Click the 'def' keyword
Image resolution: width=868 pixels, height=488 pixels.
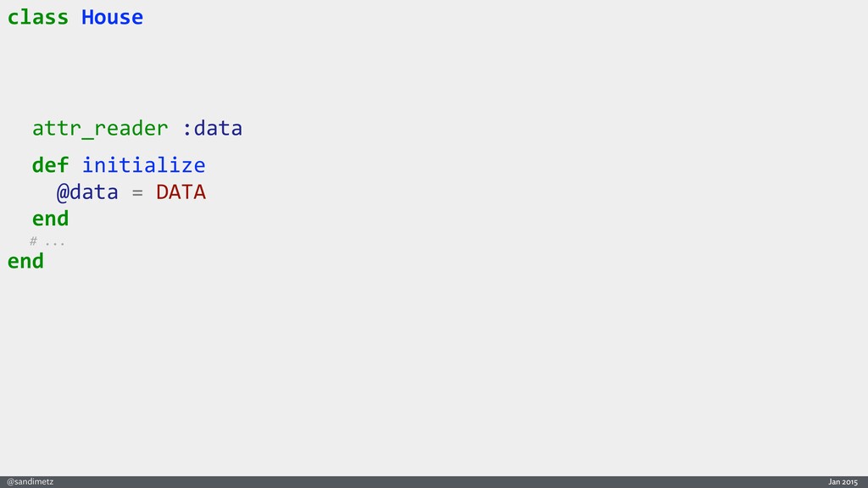pyautogui.click(x=50, y=164)
